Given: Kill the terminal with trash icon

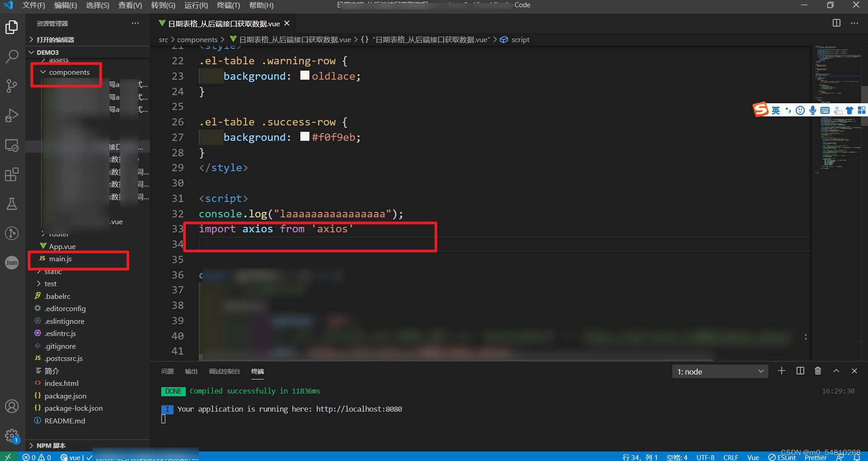Looking at the screenshot, I should click(818, 371).
